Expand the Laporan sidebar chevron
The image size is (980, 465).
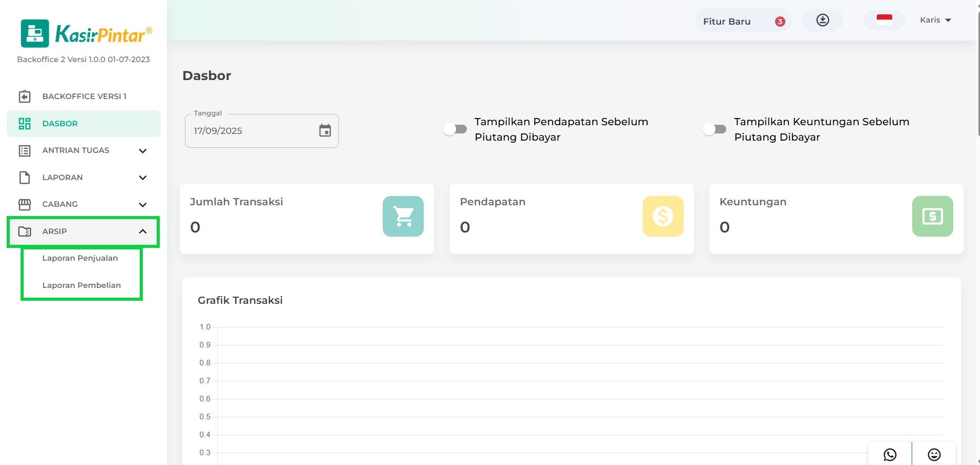click(x=143, y=178)
